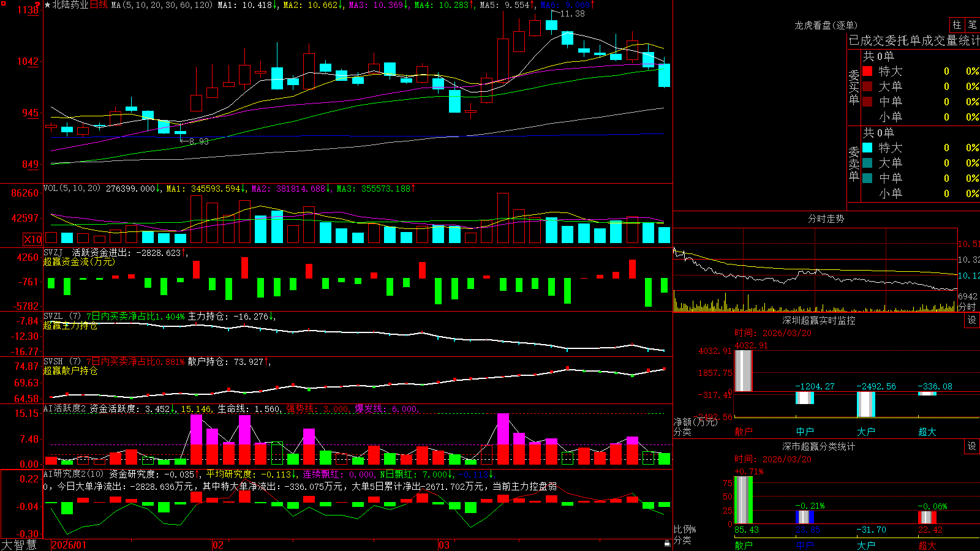This screenshot has width=980, height=551.
Task: Click the 爆发线: 6.000 label
Action: click(x=386, y=408)
